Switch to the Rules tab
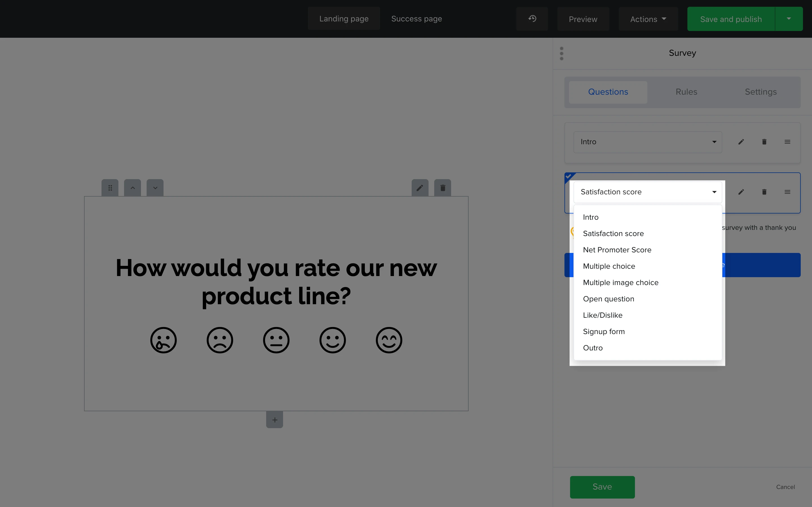The height and width of the screenshot is (507, 812). (686, 92)
